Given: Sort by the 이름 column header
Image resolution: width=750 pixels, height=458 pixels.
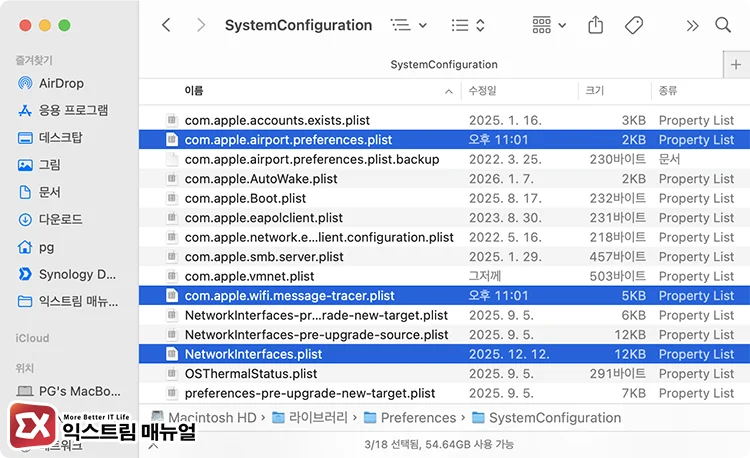Looking at the screenshot, I should 194,90.
